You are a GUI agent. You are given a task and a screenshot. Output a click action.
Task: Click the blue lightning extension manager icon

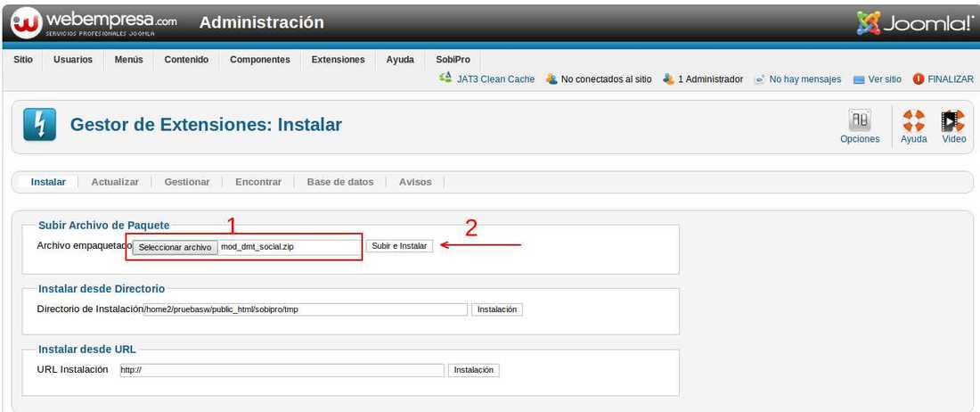pos(39,125)
